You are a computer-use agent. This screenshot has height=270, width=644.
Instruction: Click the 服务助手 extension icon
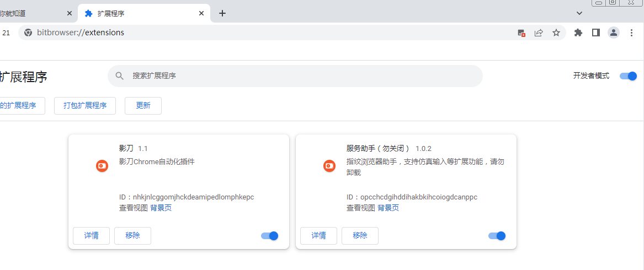pyautogui.click(x=329, y=165)
